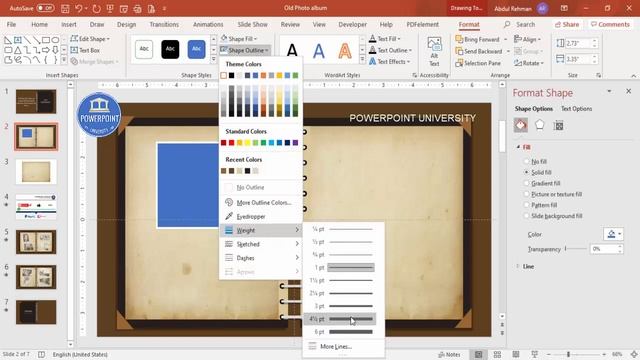Select slide 3 thumbnail in the panel
Viewport: 640px width, 360px height.
click(36, 171)
